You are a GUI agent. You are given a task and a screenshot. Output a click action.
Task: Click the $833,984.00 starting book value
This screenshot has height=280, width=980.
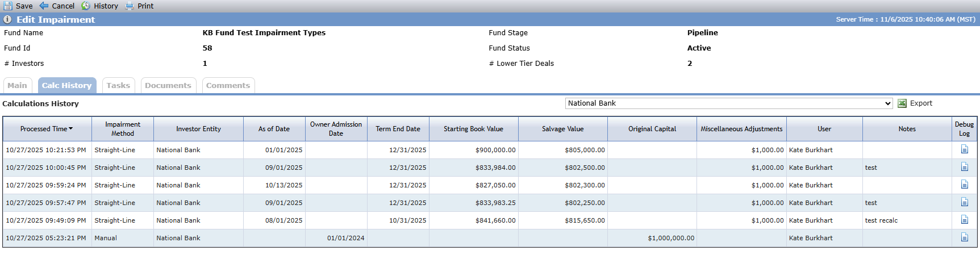tap(495, 168)
